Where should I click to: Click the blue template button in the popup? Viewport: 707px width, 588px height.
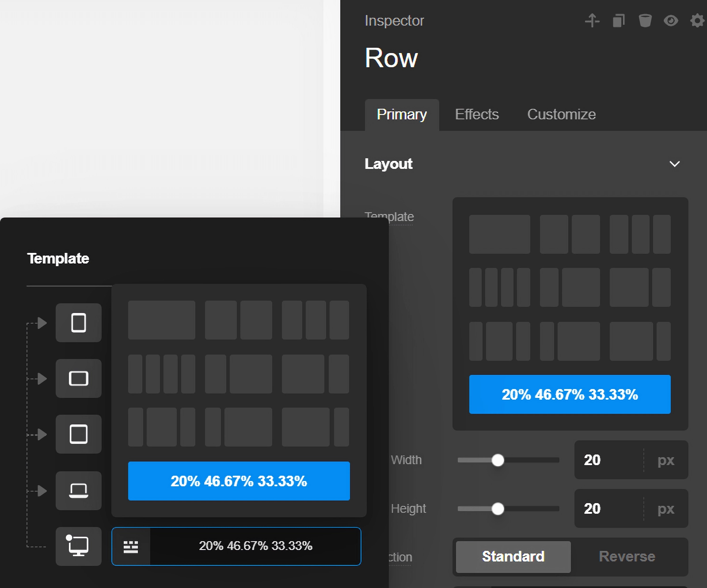pos(239,481)
